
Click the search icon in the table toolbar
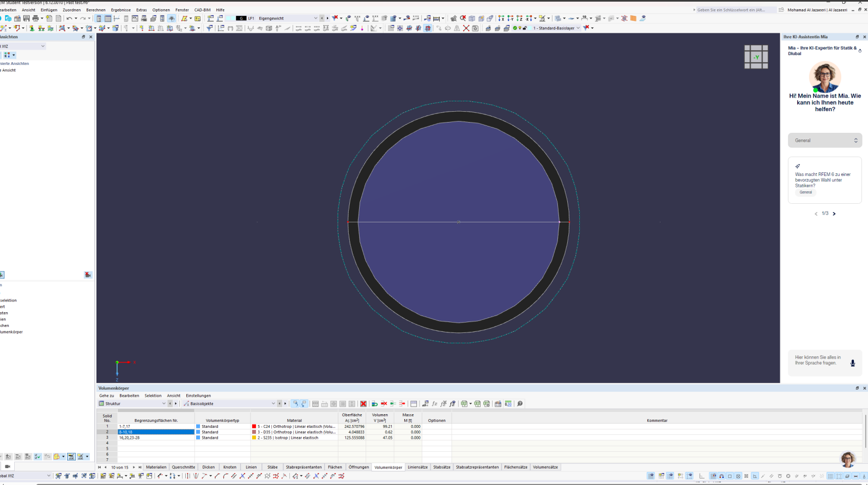click(x=520, y=404)
